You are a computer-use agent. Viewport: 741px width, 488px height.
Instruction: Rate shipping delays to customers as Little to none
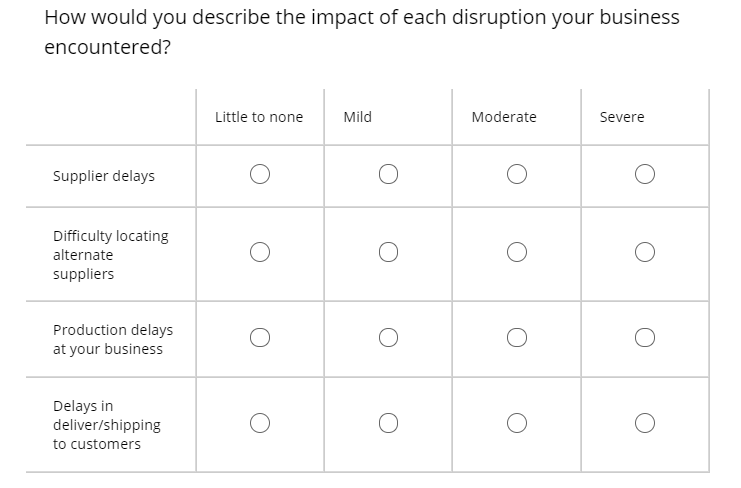[x=260, y=423]
